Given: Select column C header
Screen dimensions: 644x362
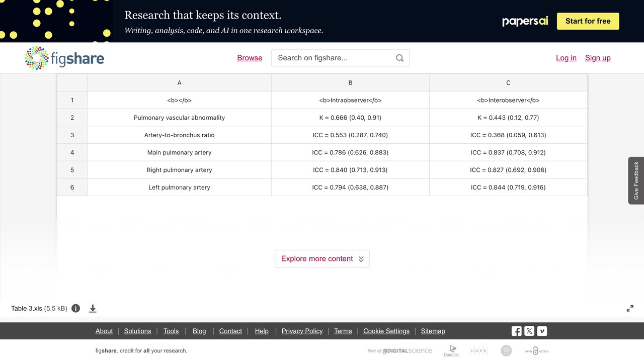Looking at the screenshot, I should coord(508,82).
